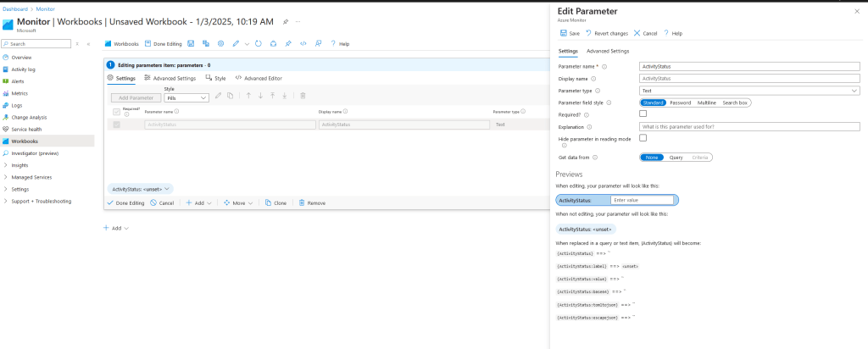This screenshot has width=868, height=349.
Task: Open the Advanced Editor tab
Action: coord(259,78)
